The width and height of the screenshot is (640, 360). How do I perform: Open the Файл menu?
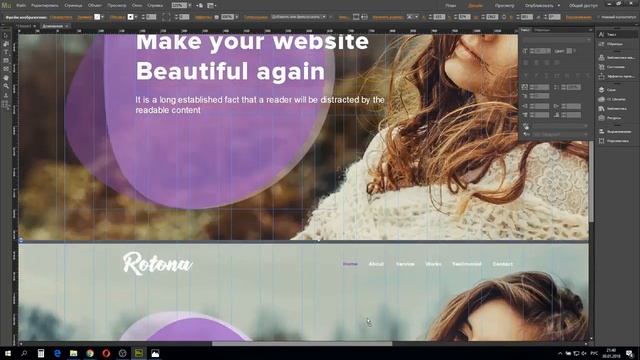pos(21,6)
